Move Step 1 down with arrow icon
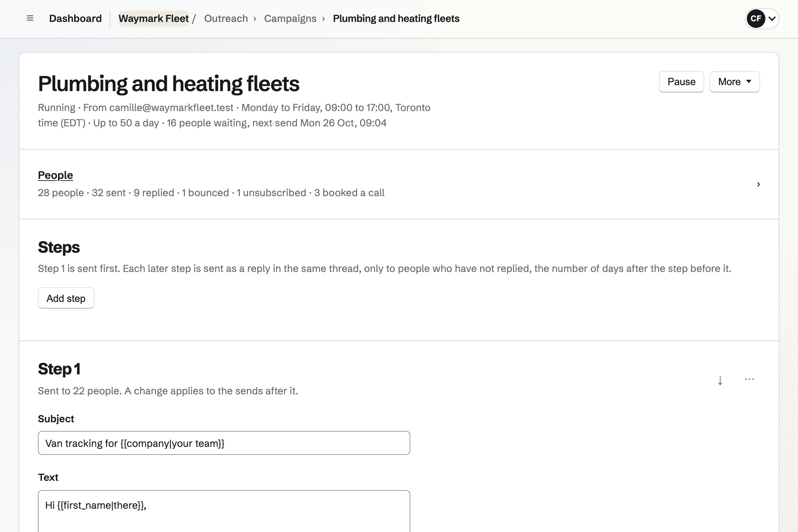Screen dimensions: 798x532 (720, 380)
